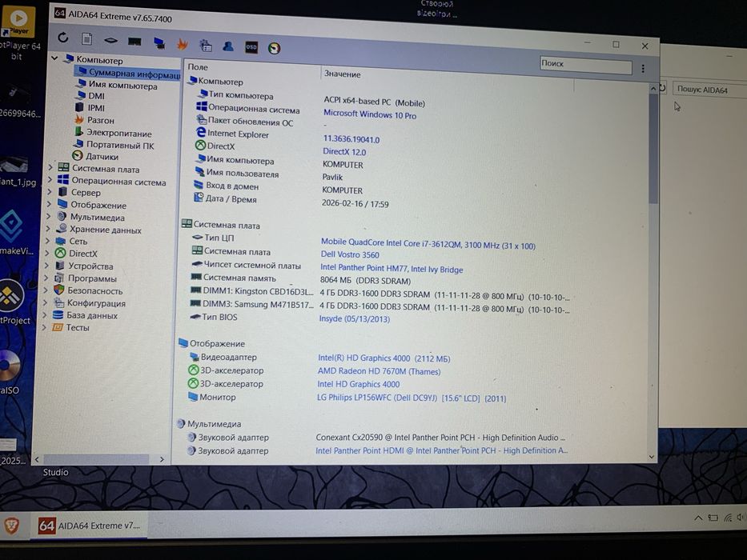This screenshot has height=560, width=747.
Task: Open the LG Philips LP156WFC monitor link
Action: 412,398
